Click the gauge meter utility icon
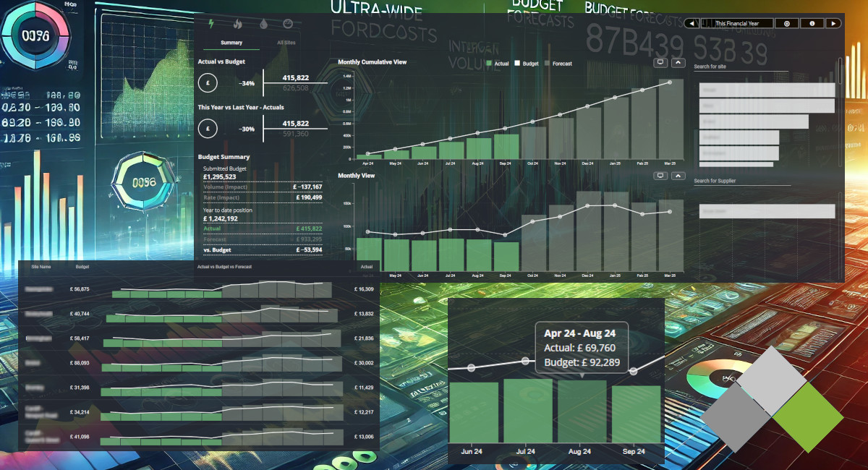868x470 pixels. click(x=289, y=23)
